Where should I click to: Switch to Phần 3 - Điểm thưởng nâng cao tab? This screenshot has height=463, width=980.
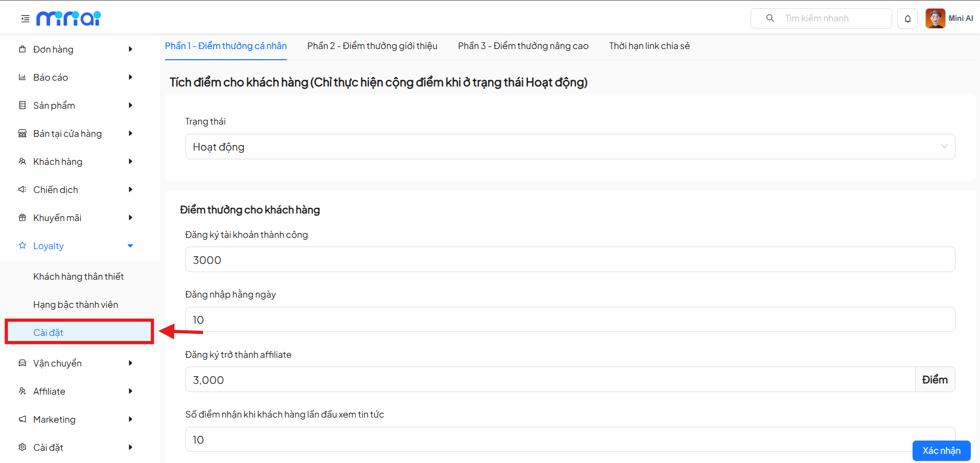coord(523,46)
